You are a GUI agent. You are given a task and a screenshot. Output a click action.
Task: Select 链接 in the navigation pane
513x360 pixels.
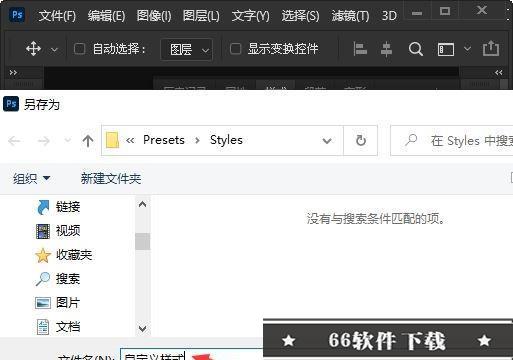58,207
